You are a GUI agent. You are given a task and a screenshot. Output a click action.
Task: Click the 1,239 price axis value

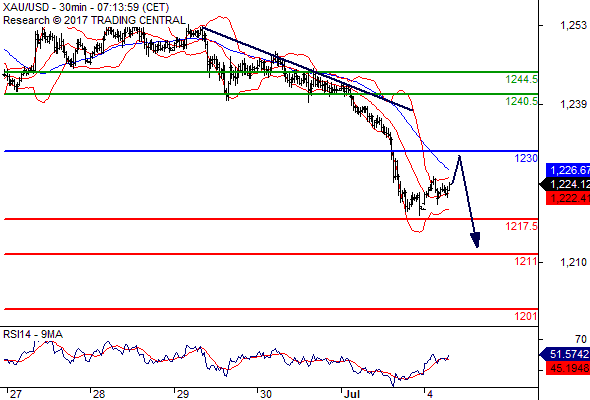click(573, 104)
